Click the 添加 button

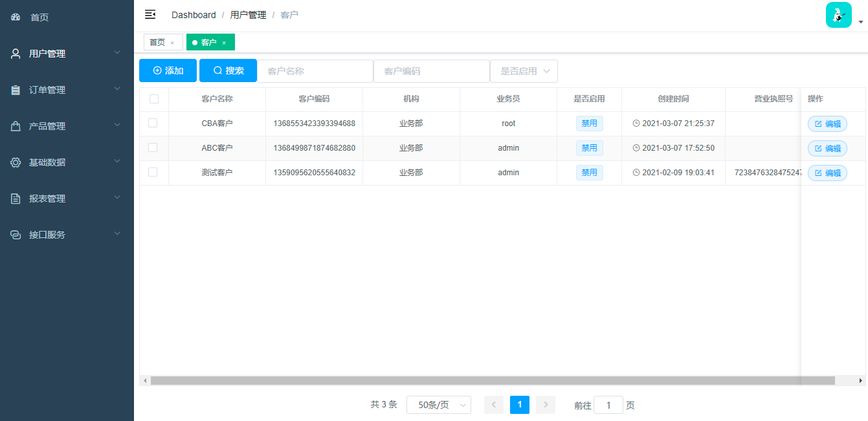[168, 70]
